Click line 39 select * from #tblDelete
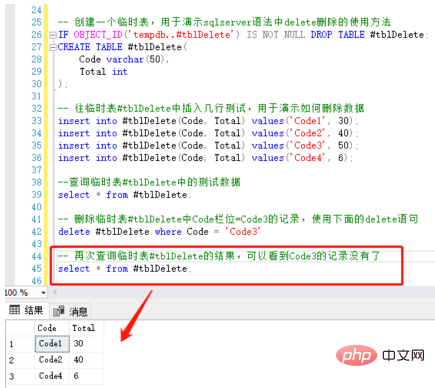This screenshot has width=435, height=388. click(125, 195)
